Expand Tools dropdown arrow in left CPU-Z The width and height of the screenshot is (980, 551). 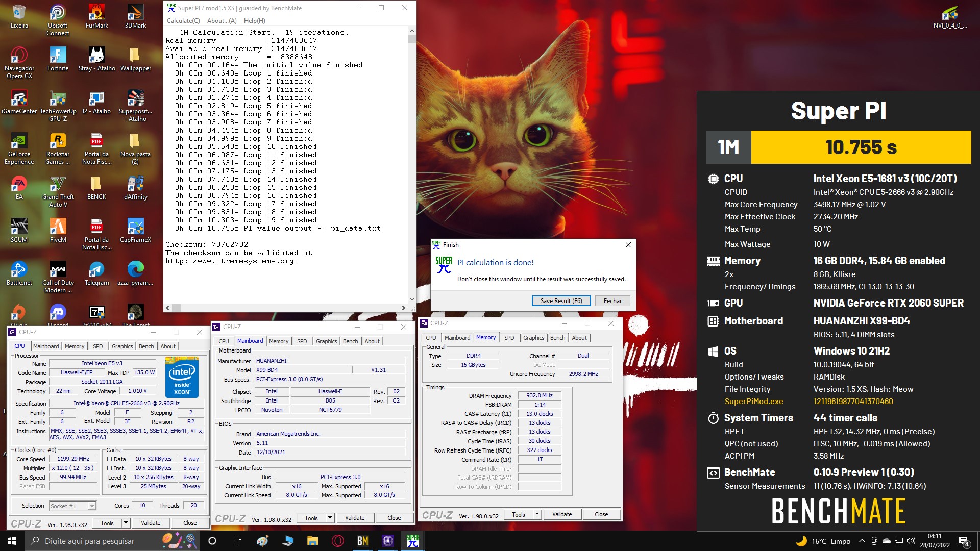pyautogui.click(x=126, y=523)
